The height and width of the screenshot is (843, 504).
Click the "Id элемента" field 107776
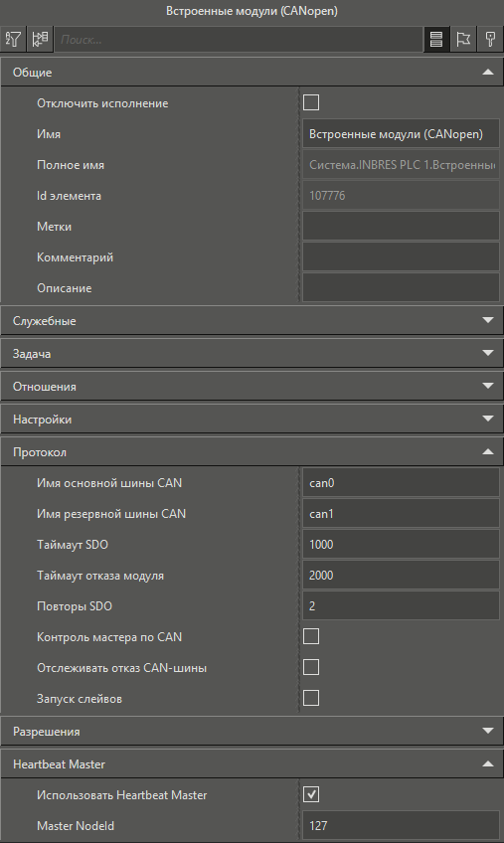coord(401,196)
